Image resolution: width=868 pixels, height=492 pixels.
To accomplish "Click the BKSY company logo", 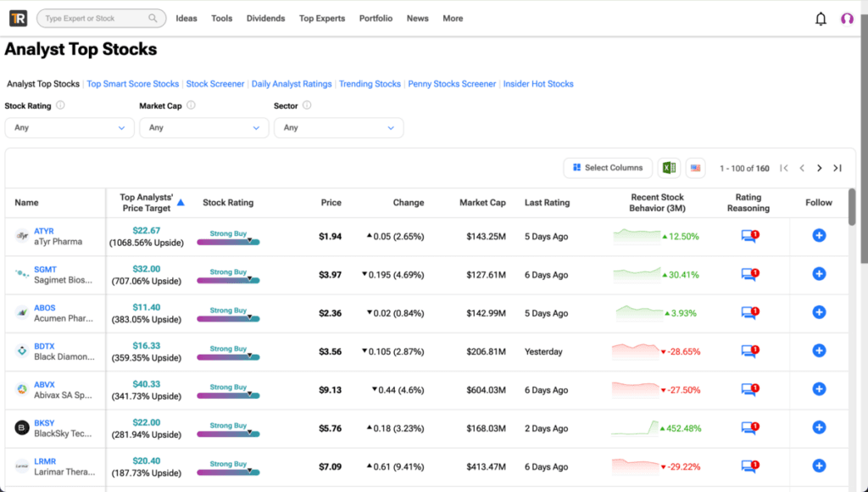I will pos(21,428).
